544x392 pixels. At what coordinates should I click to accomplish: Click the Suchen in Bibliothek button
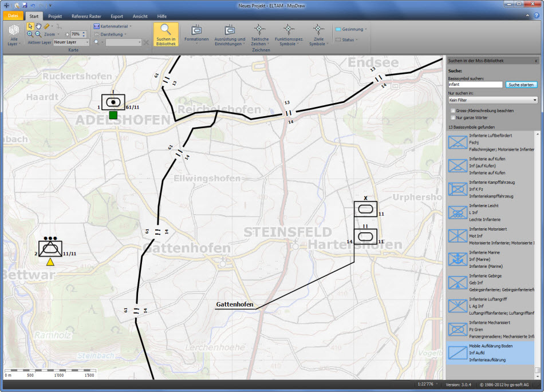(166, 35)
